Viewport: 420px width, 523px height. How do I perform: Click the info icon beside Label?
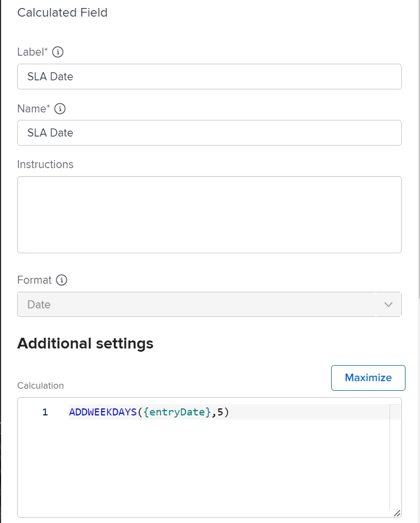coord(58,52)
